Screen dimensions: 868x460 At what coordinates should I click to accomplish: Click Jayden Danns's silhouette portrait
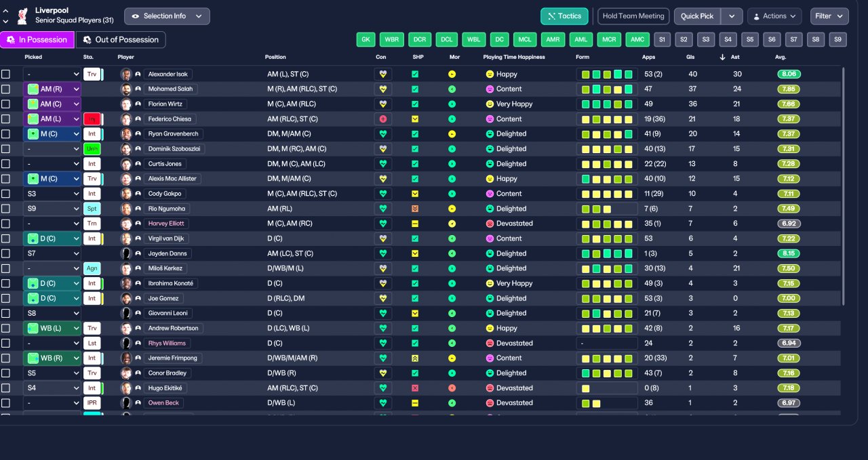[125, 253]
